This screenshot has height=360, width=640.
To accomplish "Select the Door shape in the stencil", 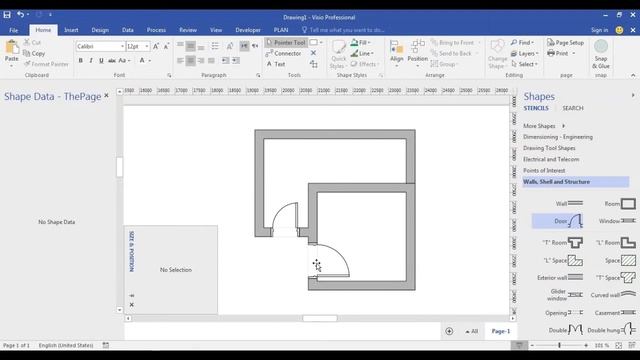I will click(558, 221).
